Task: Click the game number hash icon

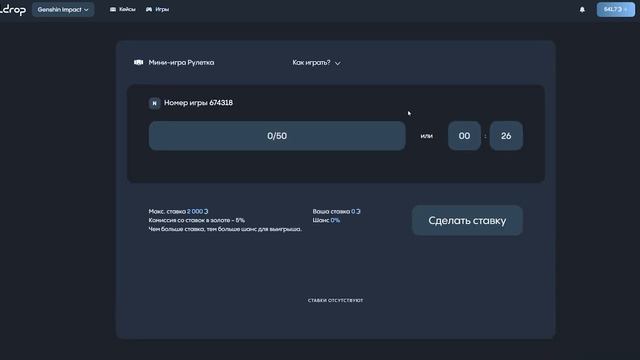Action: click(x=154, y=103)
